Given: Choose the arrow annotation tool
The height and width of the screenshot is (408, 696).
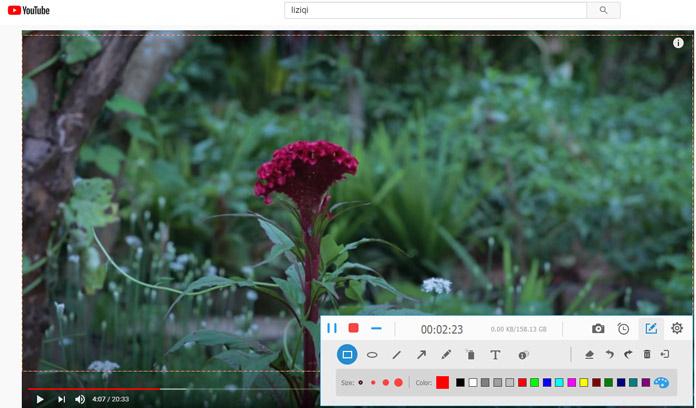Looking at the screenshot, I should click(421, 354).
